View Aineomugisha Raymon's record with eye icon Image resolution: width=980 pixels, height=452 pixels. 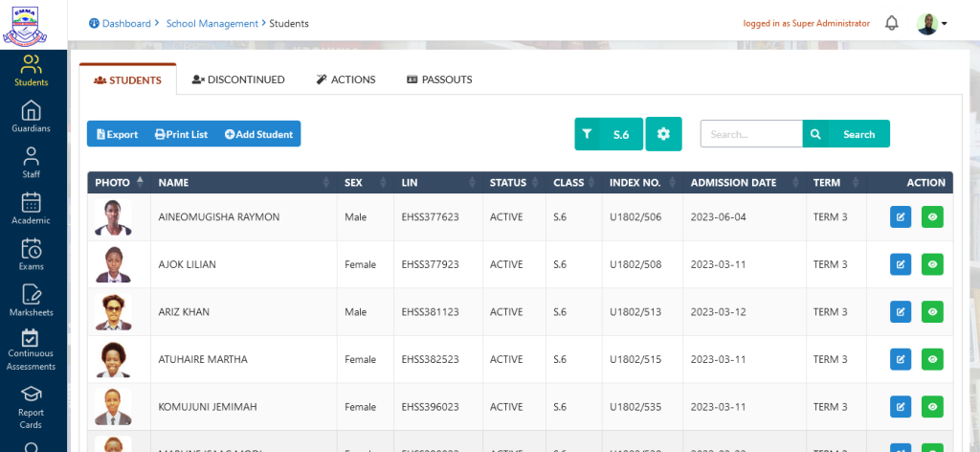point(932,217)
